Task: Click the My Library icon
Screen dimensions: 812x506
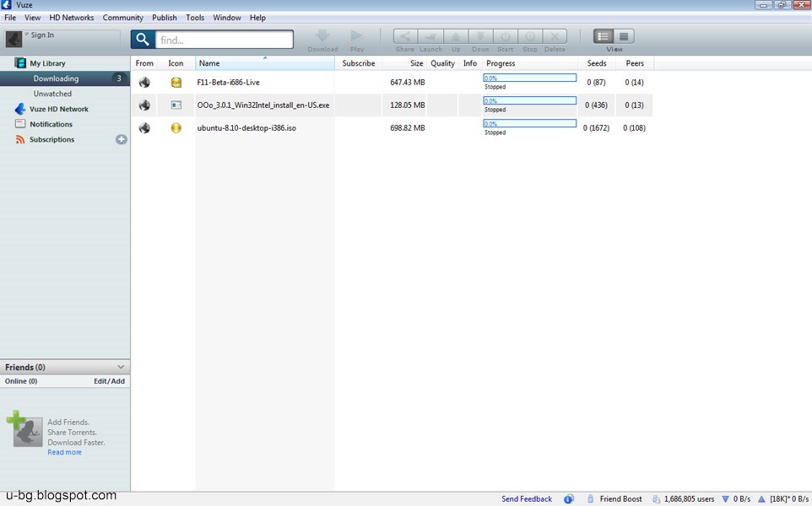Action: 20,63
